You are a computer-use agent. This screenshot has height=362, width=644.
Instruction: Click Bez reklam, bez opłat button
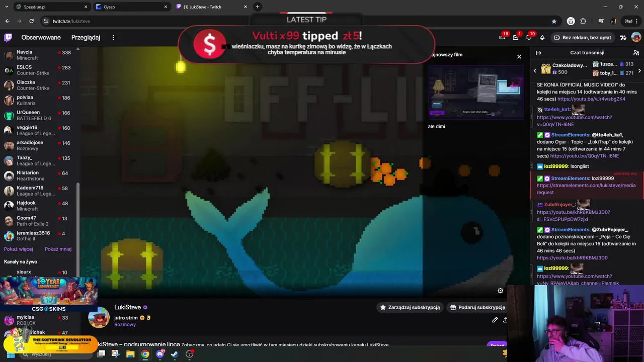tap(583, 37)
